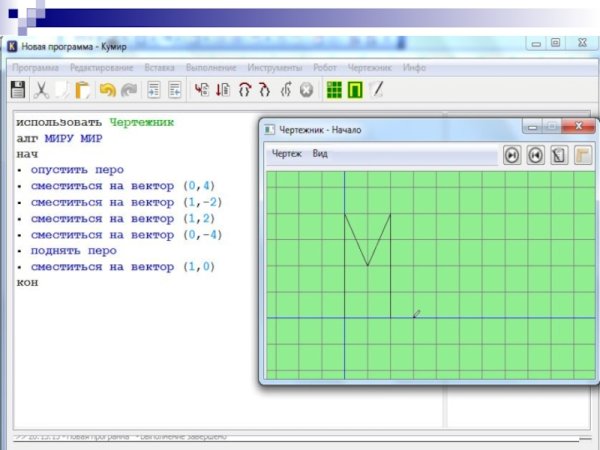Open the Инфо menu
The width and height of the screenshot is (600, 450).
[414, 66]
